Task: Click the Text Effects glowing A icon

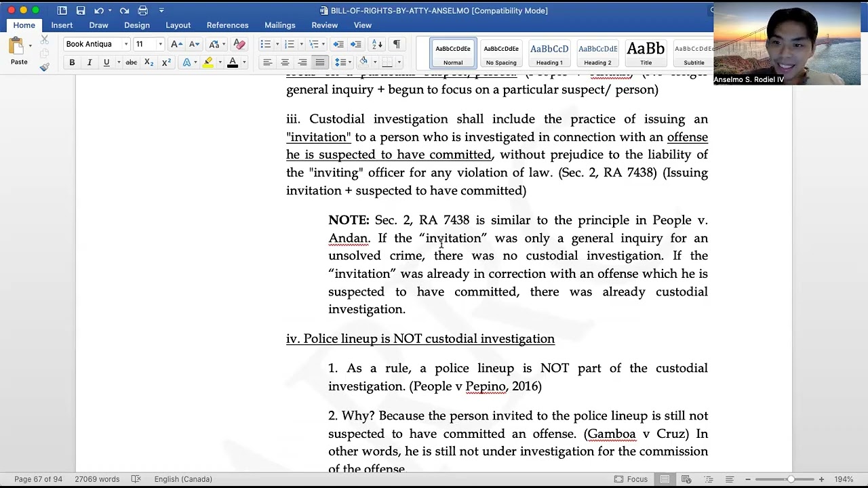Action: tap(187, 62)
